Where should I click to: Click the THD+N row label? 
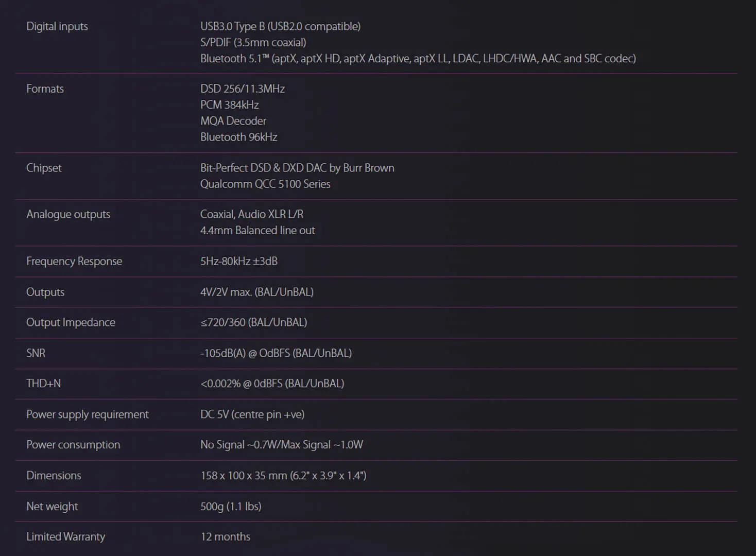43,384
